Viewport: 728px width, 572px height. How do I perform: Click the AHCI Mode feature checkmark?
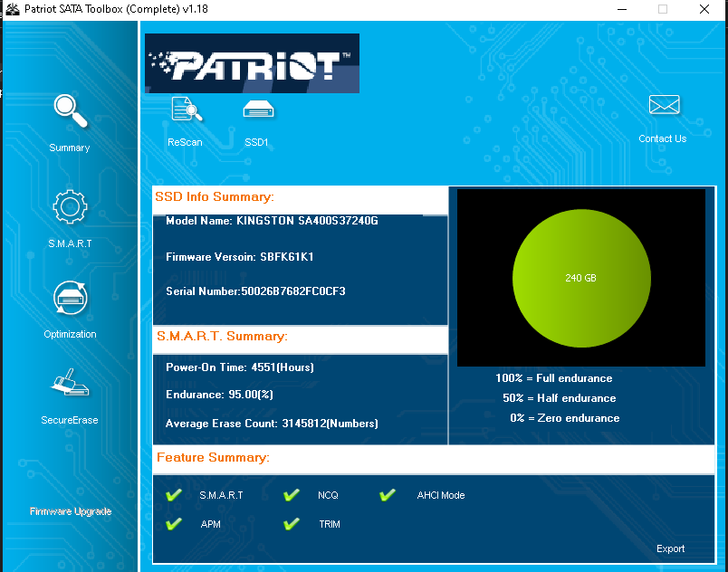point(388,495)
